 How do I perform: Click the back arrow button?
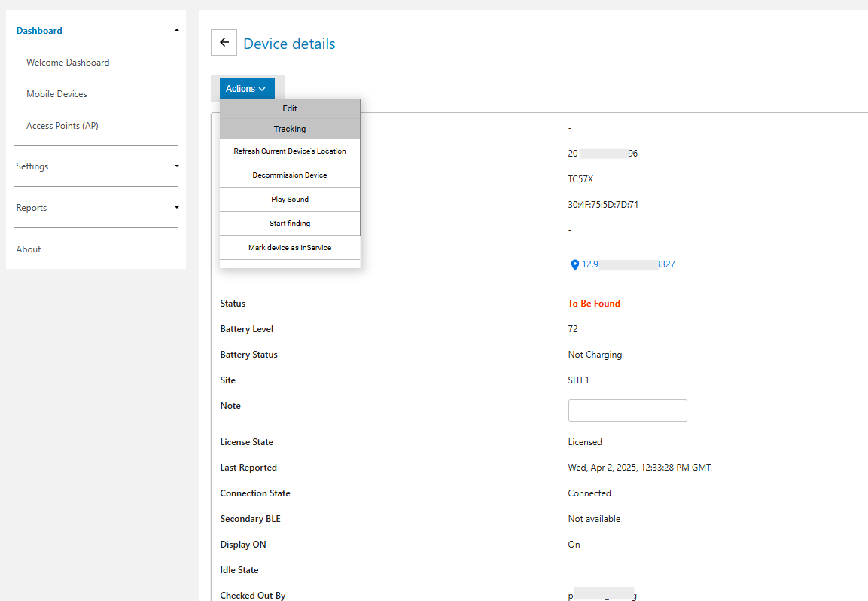pyautogui.click(x=224, y=43)
